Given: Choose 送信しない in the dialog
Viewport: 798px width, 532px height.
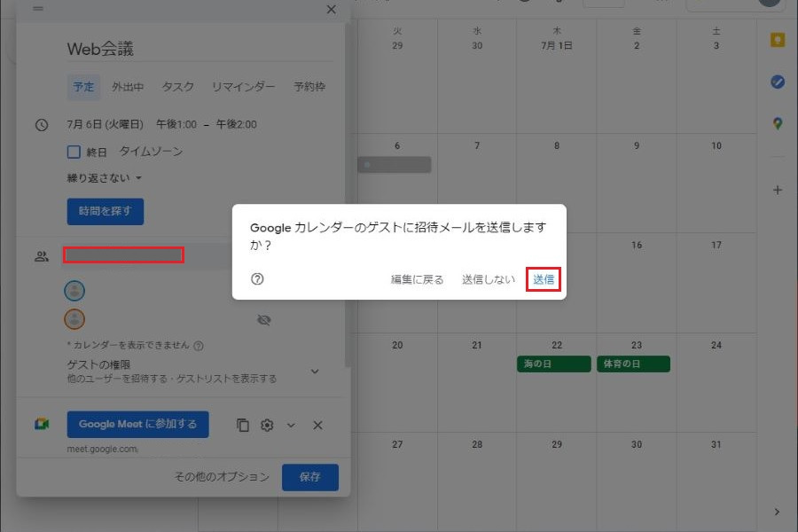Looking at the screenshot, I should coord(488,279).
